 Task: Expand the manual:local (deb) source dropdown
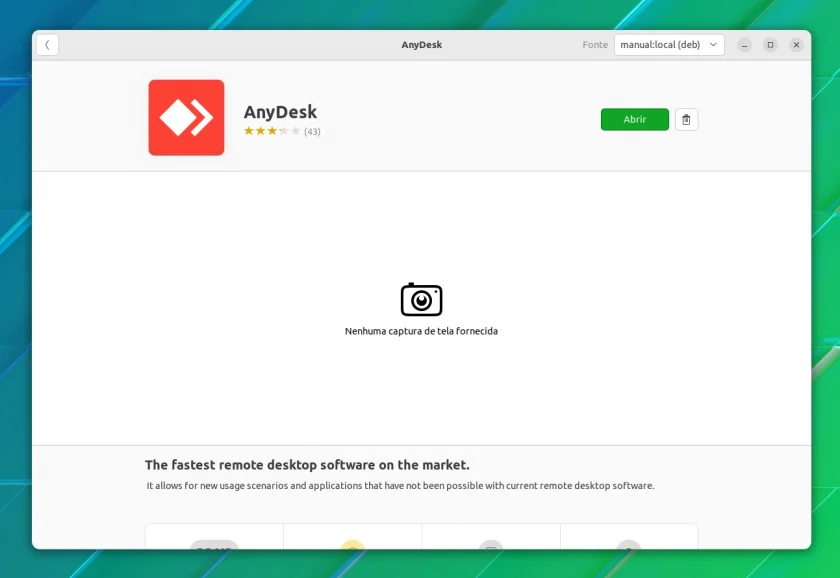[x=669, y=45]
